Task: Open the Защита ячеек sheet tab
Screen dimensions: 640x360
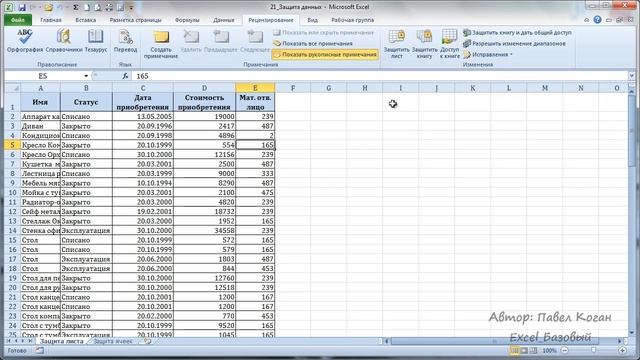Action: tap(113, 341)
